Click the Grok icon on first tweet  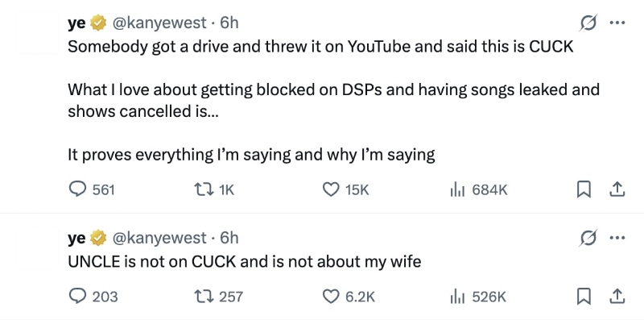[x=588, y=23]
